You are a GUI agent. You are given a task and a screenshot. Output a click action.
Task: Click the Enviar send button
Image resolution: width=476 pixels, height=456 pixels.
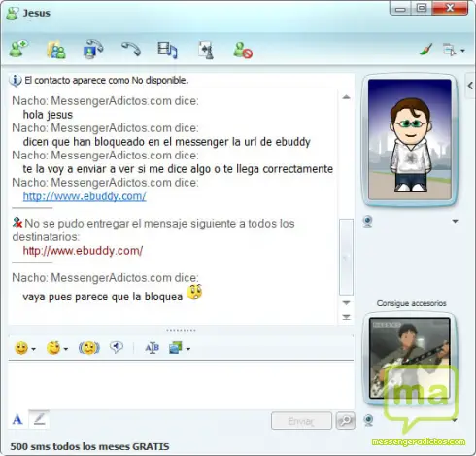point(301,421)
